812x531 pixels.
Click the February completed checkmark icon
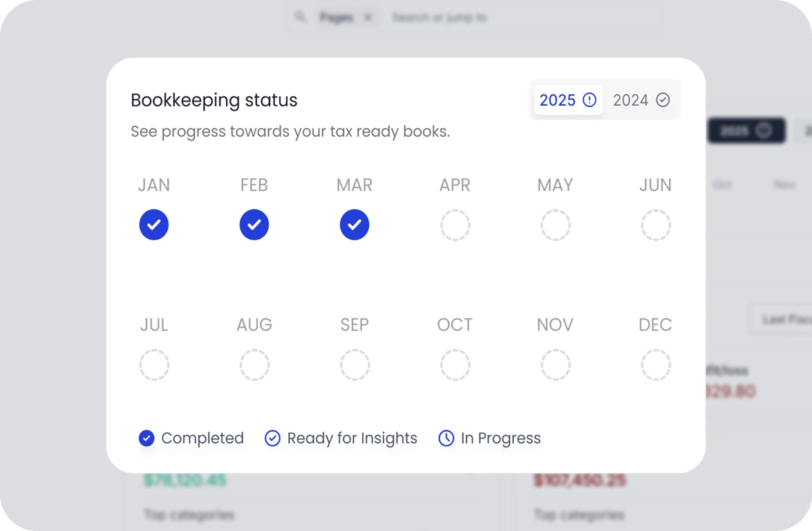coord(254,225)
